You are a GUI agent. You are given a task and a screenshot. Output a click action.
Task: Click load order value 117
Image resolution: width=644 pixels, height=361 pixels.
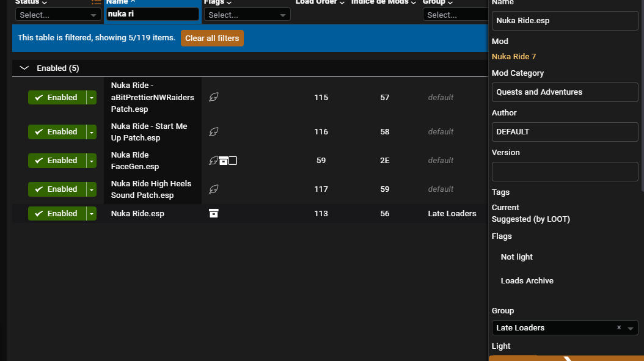click(x=321, y=189)
